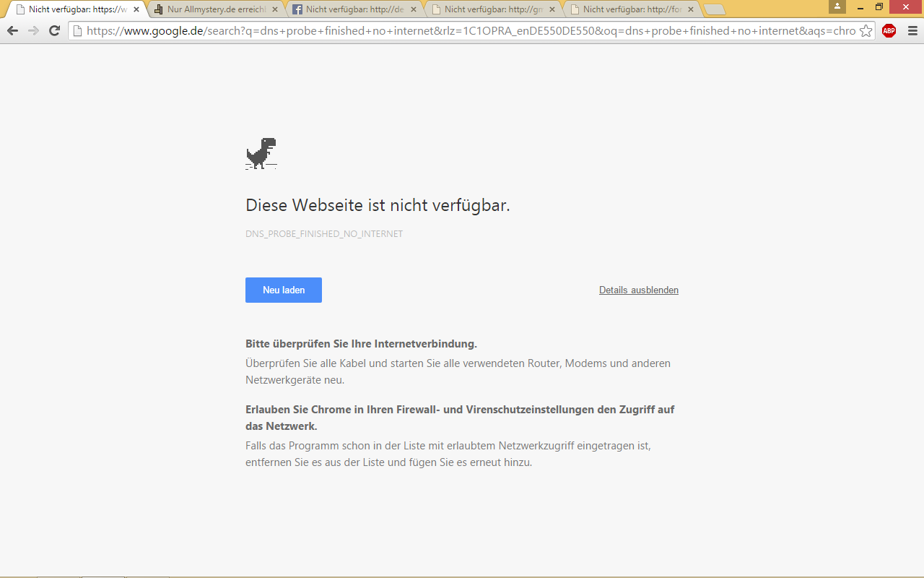
Task: Click the Neu laden button
Action: click(284, 290)
